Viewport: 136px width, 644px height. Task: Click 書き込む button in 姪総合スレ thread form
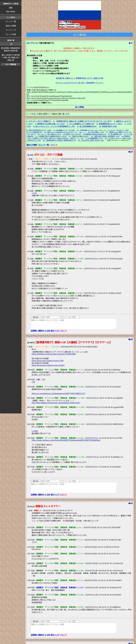(36, 621)
